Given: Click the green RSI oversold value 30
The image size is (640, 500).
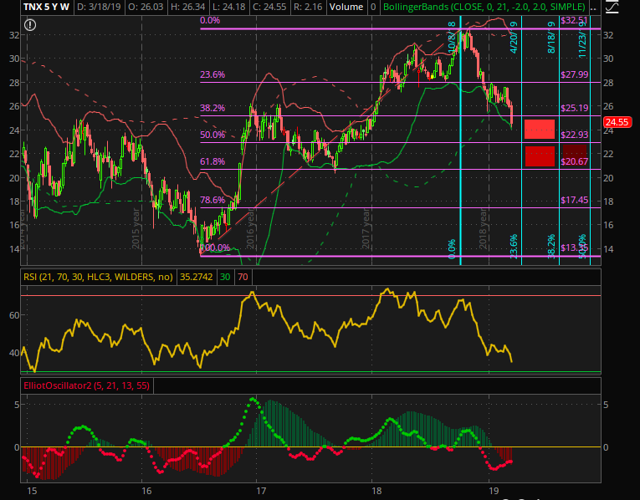Looking at the screenshot, I should pos(225,277).
